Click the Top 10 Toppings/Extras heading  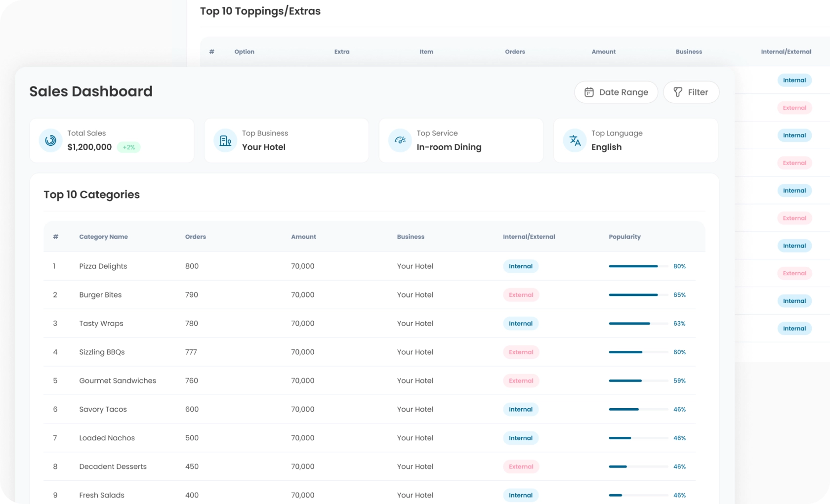tap(260, 11)
